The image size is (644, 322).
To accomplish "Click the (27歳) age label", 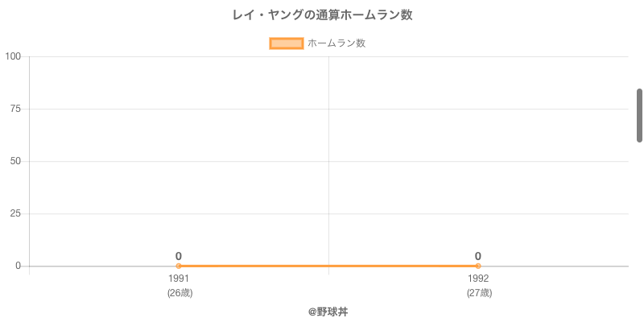I will (479, 293).
